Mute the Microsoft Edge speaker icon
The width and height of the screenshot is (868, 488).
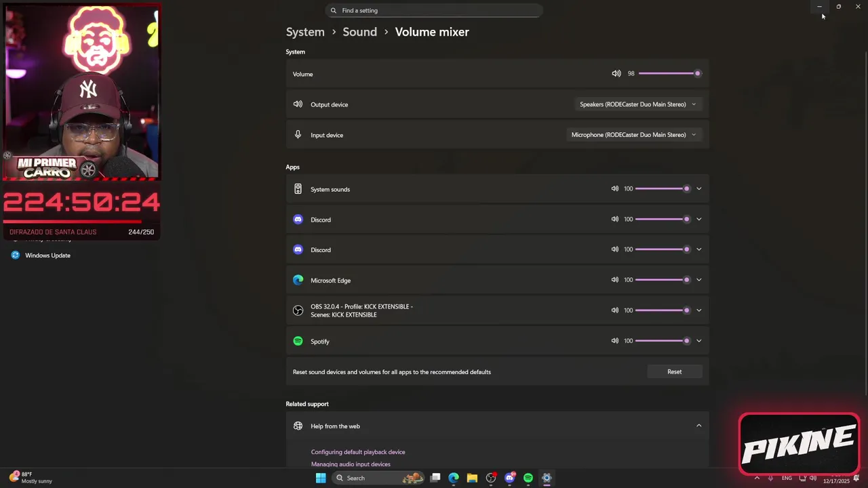(614, 280)
